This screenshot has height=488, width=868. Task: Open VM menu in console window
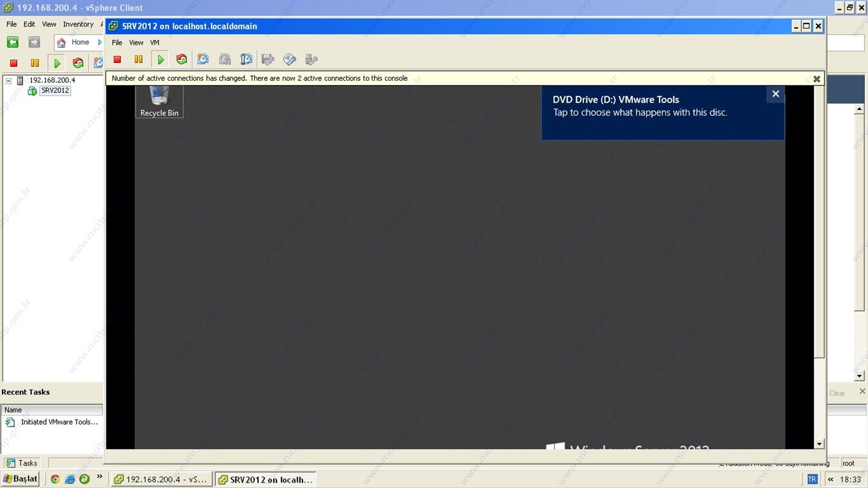coord(154,43)
